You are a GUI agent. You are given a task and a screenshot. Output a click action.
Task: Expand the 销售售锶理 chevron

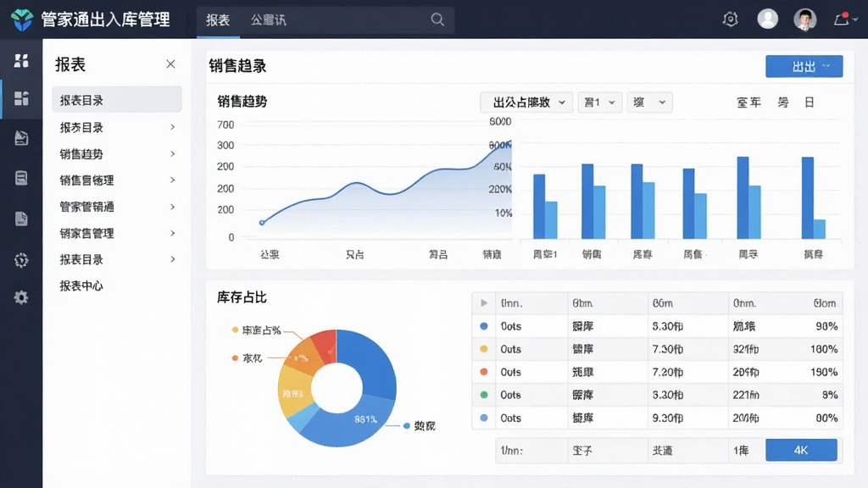click(x=173, y=180)
